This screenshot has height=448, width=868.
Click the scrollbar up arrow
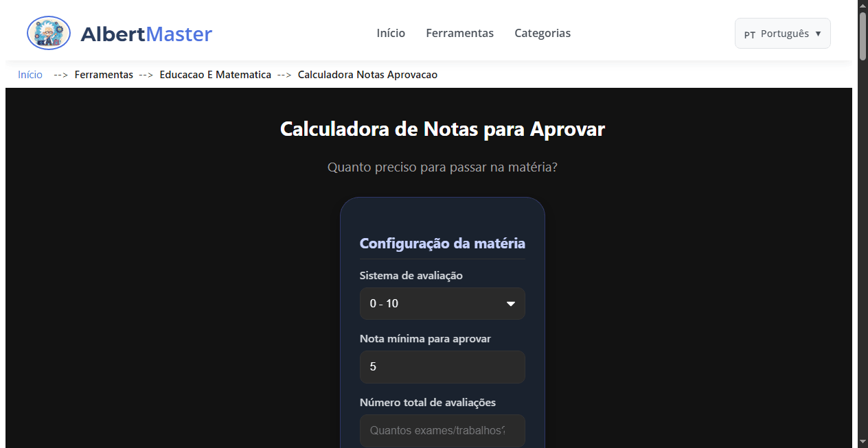tap(863, 5)
